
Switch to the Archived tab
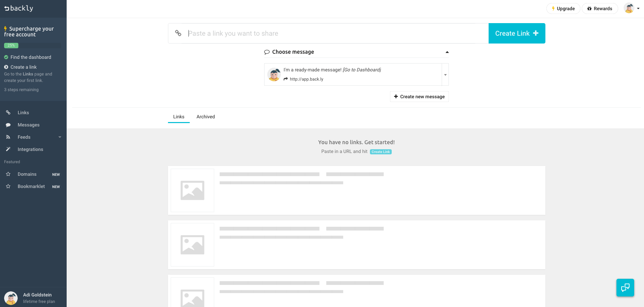tap(206, 117)
